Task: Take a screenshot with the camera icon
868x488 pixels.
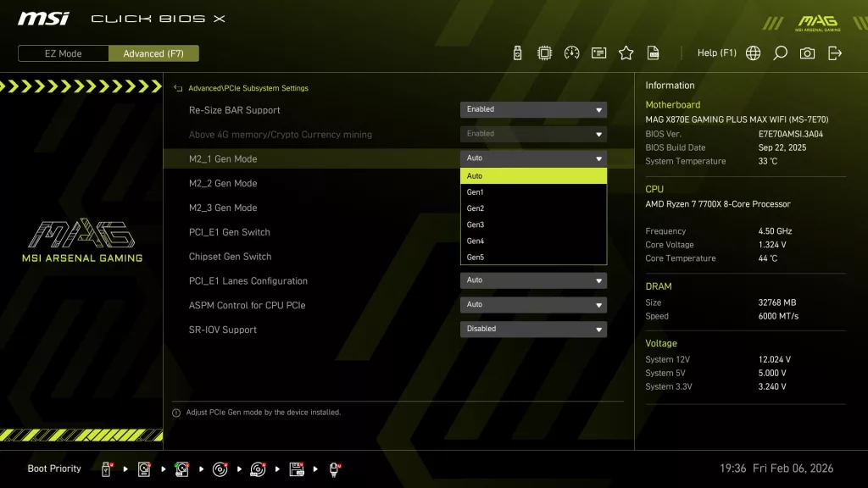Action: pyautogui.click(x=806, y=52)
